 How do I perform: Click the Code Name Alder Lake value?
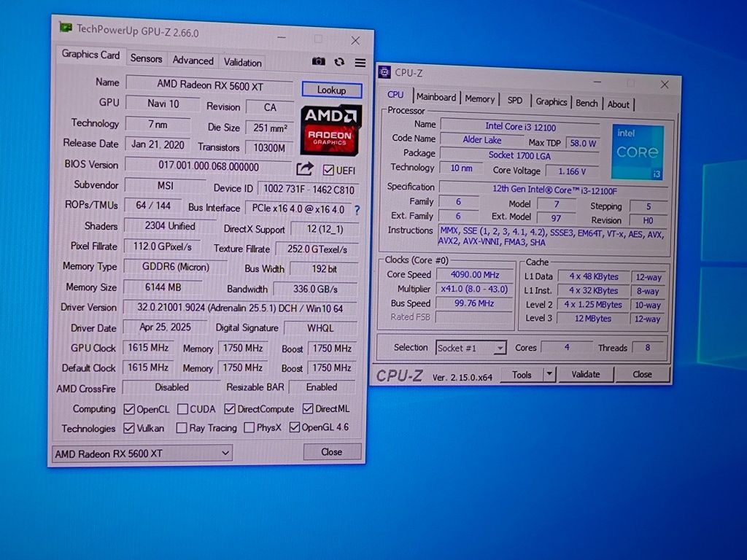tap(481, 140)
